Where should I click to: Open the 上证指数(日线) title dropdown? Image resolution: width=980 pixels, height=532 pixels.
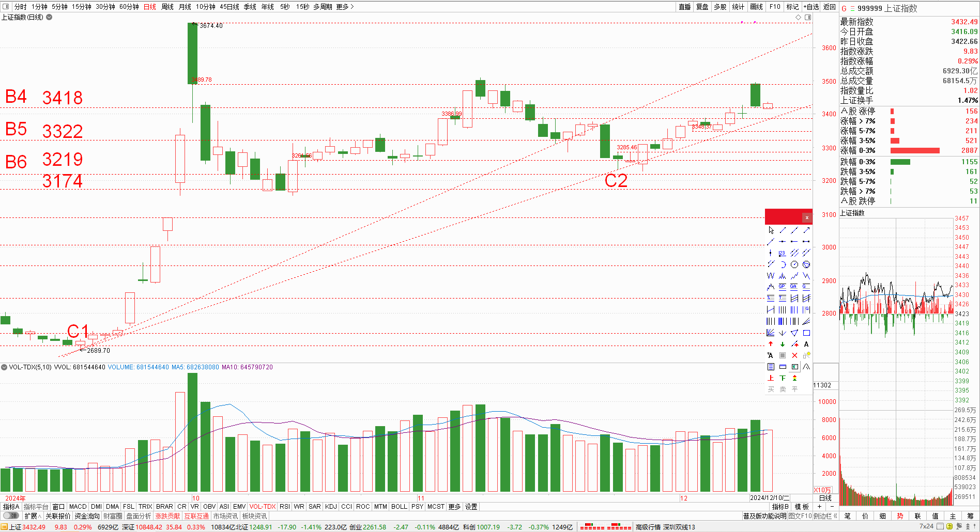(49, 17)
